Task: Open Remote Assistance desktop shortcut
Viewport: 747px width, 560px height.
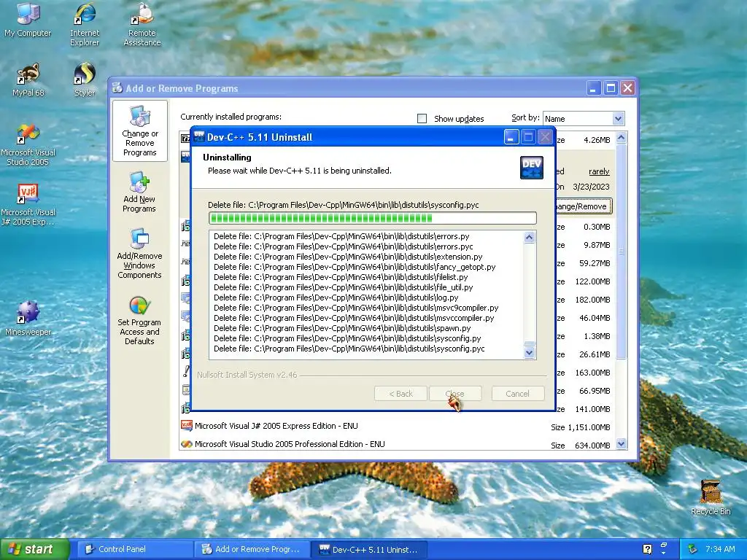Action: 142,24
